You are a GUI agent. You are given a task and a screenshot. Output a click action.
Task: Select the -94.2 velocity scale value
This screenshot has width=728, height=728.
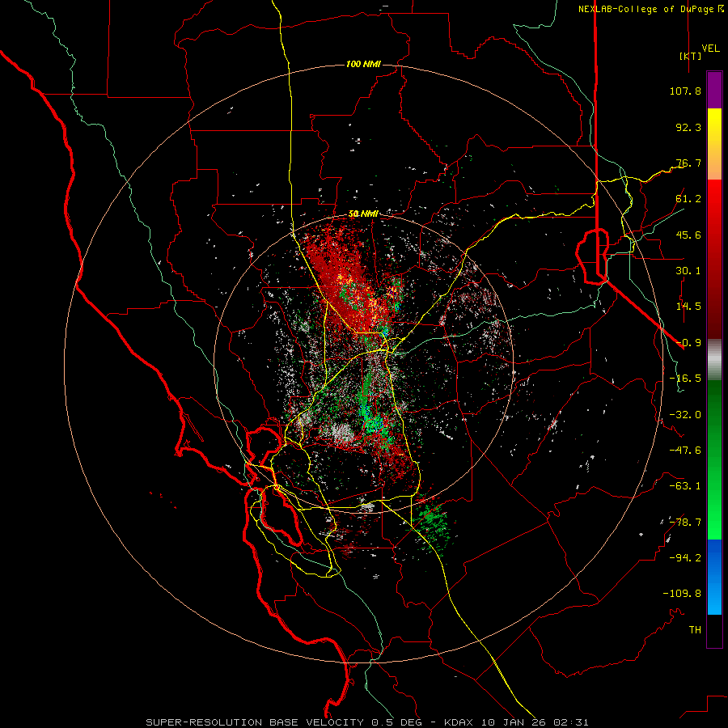[x=685, y=558]
